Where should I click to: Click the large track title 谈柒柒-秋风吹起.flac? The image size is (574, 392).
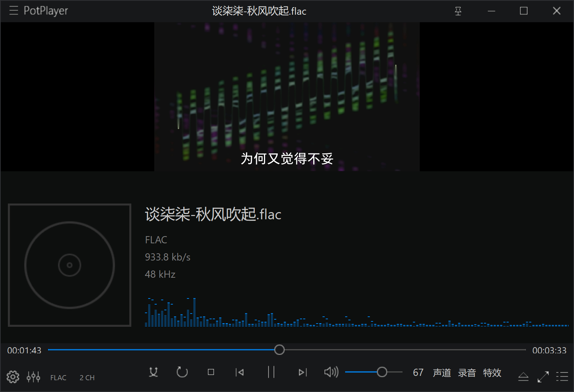point(213,214)
